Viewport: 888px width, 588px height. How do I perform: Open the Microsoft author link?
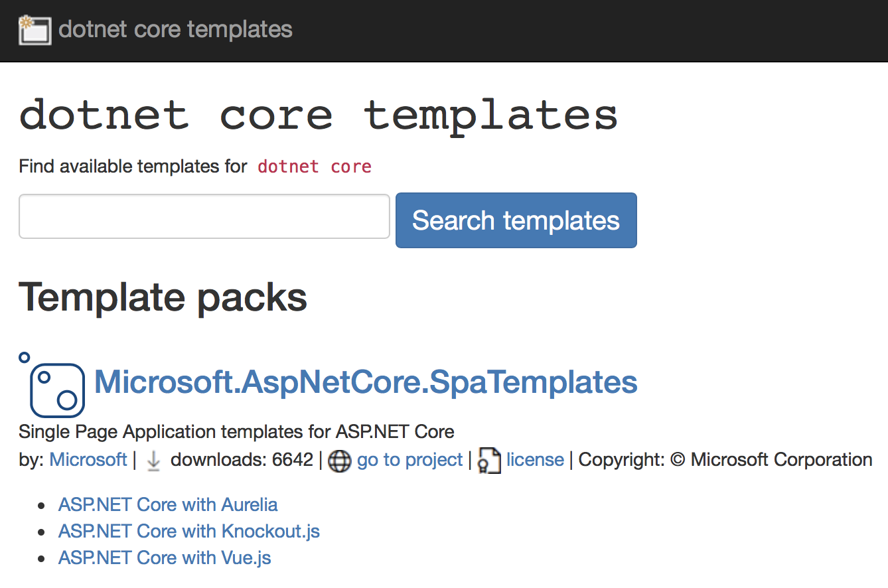click(x=88, y=459)
